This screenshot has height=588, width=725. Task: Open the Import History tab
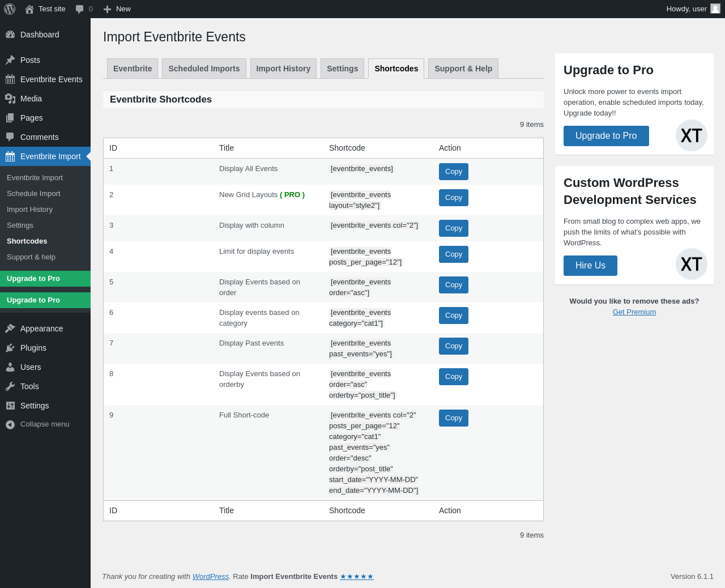pyautogui.click(x=283, y=69)
